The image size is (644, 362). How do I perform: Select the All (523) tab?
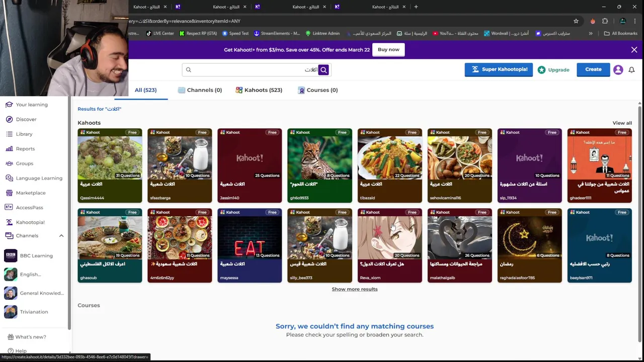point(145,90)
